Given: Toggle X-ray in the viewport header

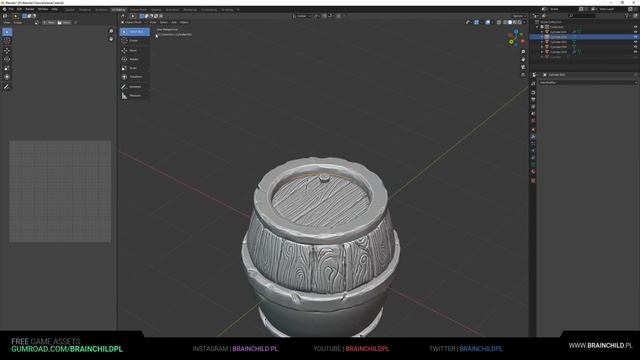Looking at the screenshot, I should click(499, 22).
